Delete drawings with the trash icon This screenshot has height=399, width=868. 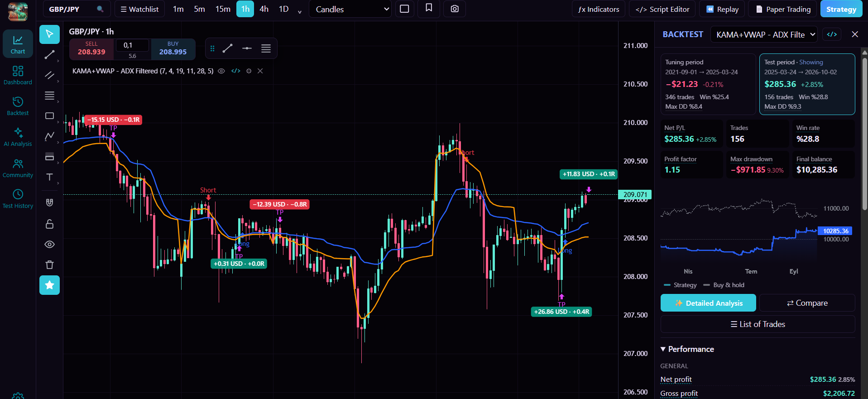point(49,265)
